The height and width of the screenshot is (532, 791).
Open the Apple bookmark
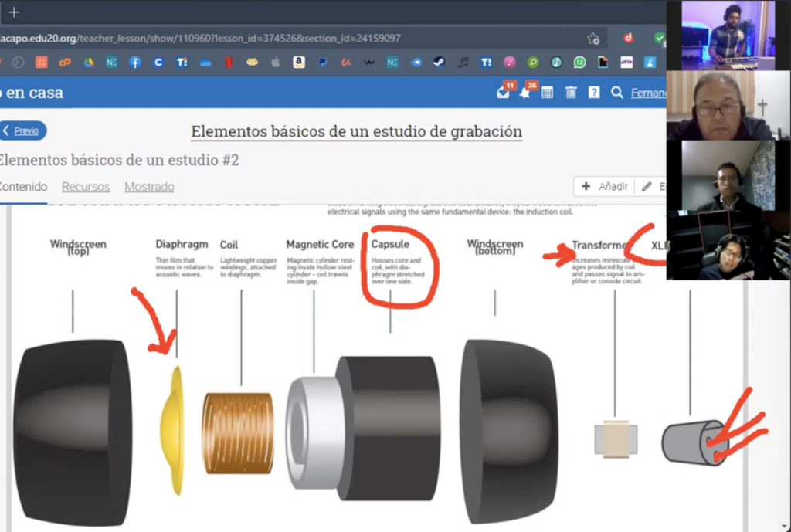tap(276, 63)
